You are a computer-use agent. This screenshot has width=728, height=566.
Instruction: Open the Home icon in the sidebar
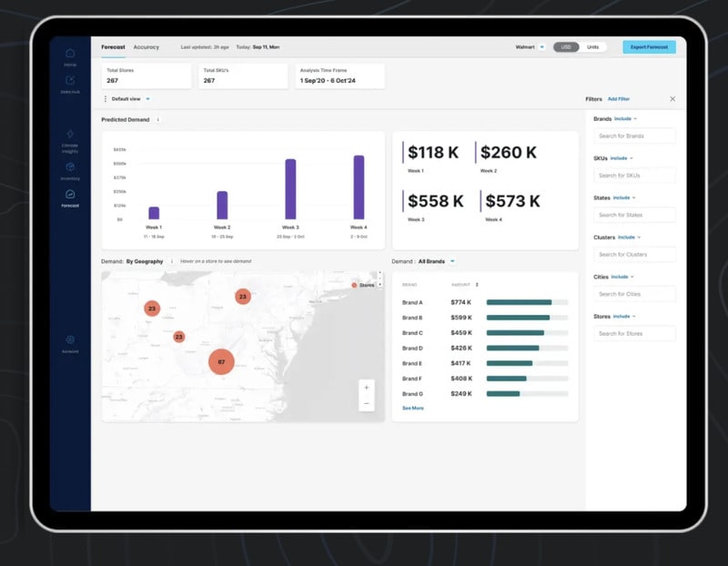[70, 55]
